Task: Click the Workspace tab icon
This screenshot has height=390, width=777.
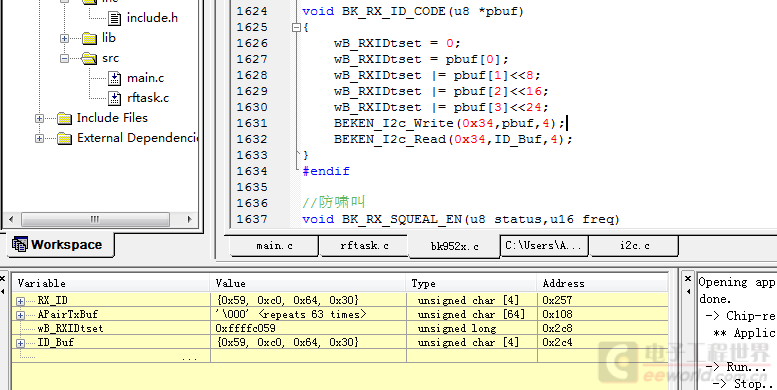Action: [x=20, y=245]
